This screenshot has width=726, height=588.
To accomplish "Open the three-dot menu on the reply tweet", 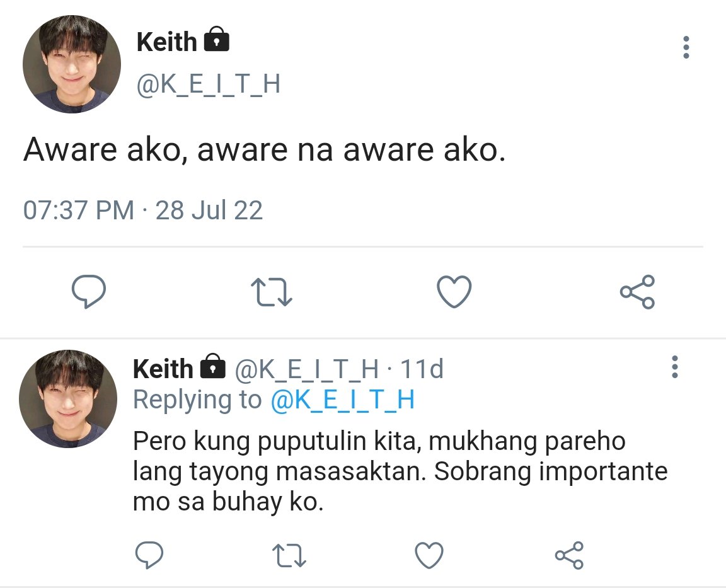I will (x=674, y=367).
